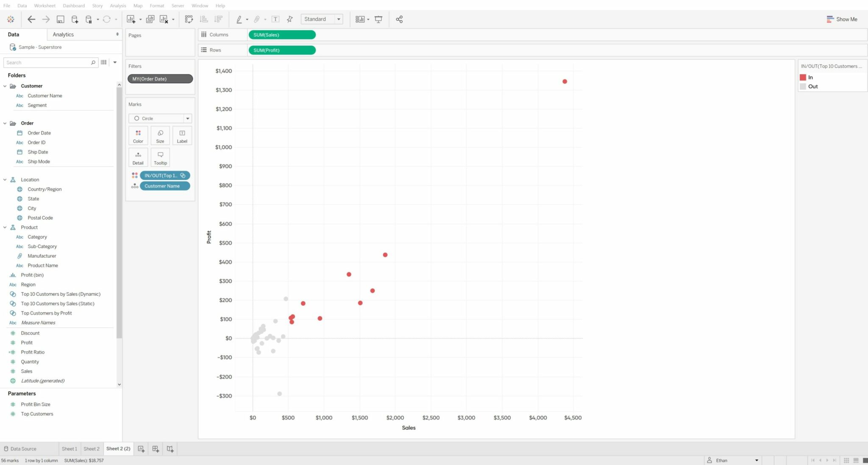Toggle the Show Me panel
Viewport: 868px width, 465px height.
point(843,19)
